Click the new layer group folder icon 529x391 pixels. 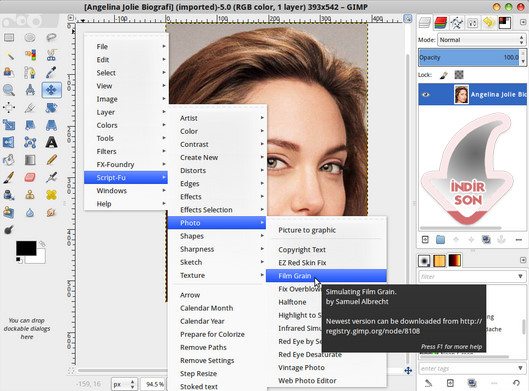click(x=440, y=240)
